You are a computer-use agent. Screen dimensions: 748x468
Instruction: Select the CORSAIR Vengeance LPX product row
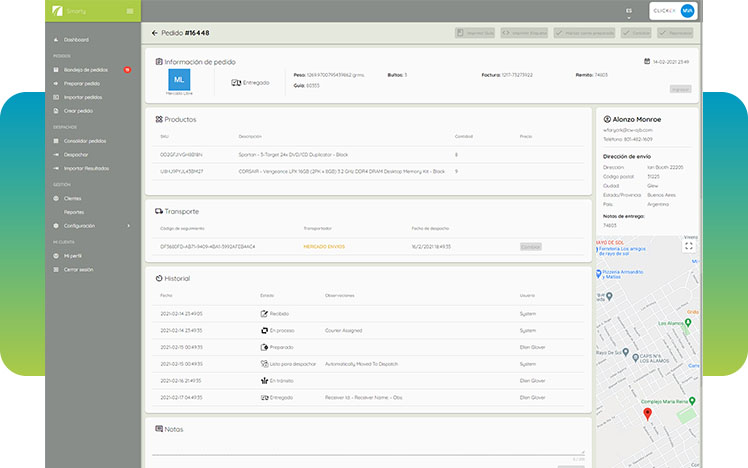(x=368, y=171)
